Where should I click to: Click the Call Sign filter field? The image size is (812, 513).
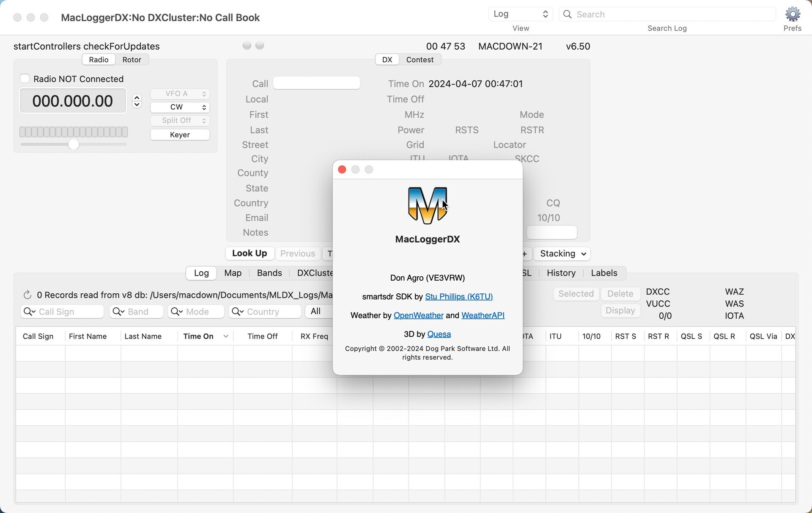pos(62,312)
